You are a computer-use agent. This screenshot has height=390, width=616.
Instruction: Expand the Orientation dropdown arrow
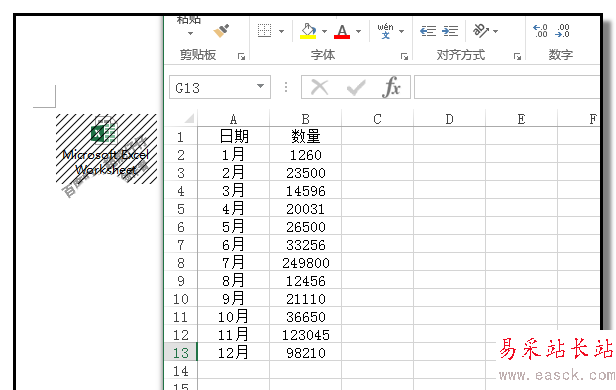tap(495, 31)
